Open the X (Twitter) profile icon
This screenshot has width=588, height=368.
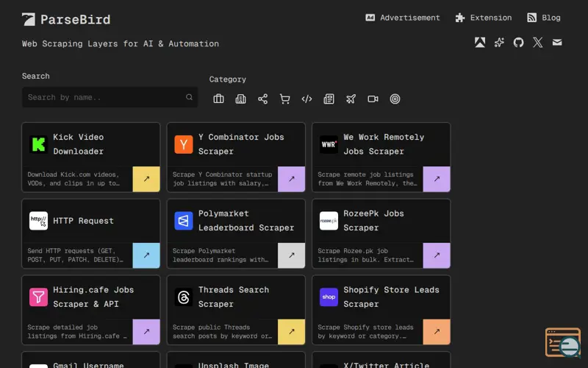tap(538, 43)
